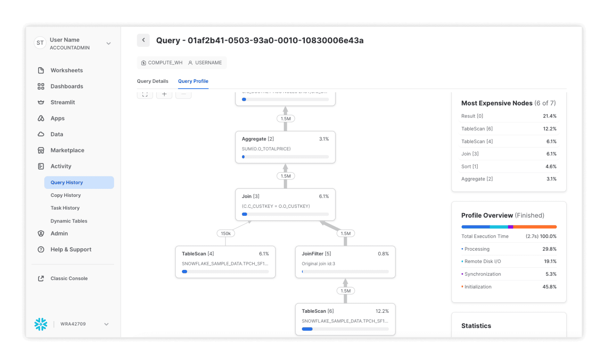The image size is (608, 364).
Task: Expand the WRA42709 account switcher chevron
Action: pyautogui.click(x=106, y=324)
